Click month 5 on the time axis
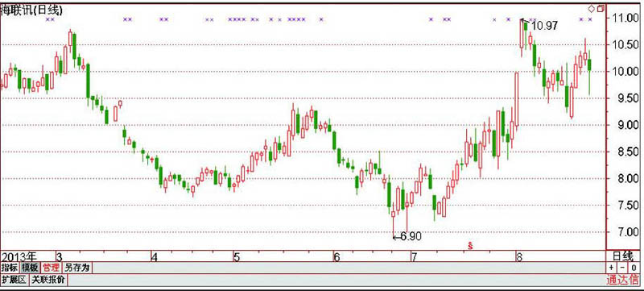Viewport: 644px width, 291px height. (237, 257)
